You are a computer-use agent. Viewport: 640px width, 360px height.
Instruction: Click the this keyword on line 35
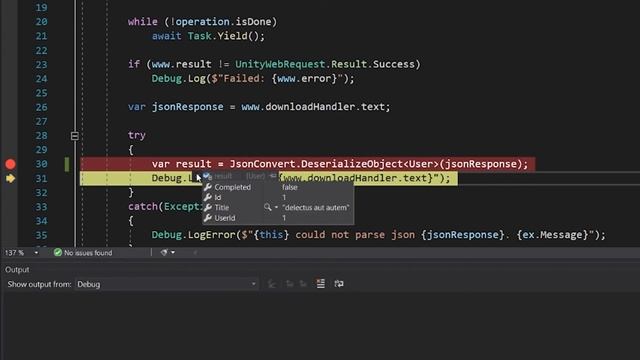pos(271,235)
